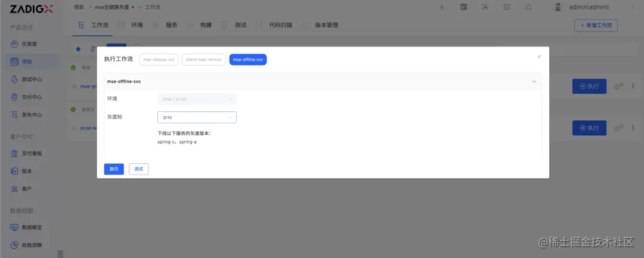Open settings gear for prod-w workflow
The width and height of the screenshot is (644, 258).
(618, 128)
